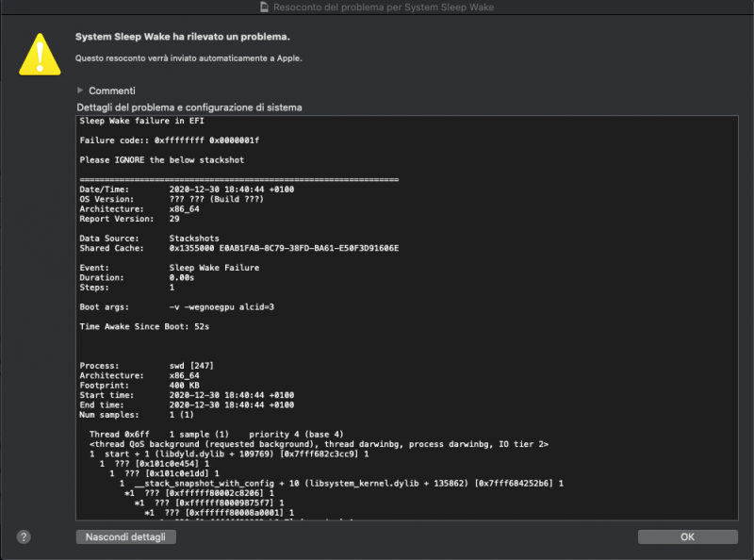This screenshot has height=560, width=754.
Task: Click the Boot args '-v -wegnoegpu alcid=3' line
Action: point(176,307)
